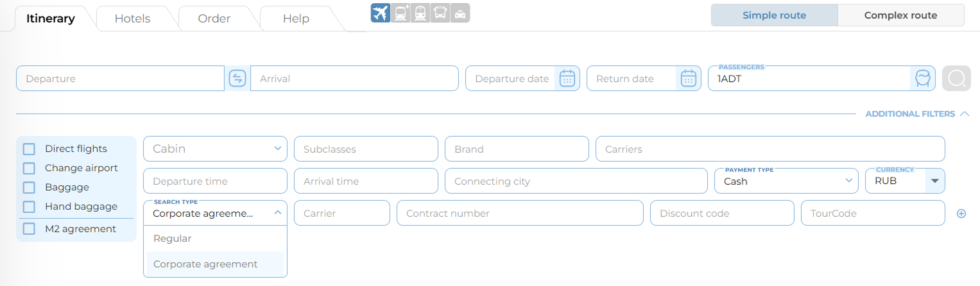Viewport: 980px width, 286px height.
Task: Enable the Direct flights checkbox
Action: coord(29,149)
